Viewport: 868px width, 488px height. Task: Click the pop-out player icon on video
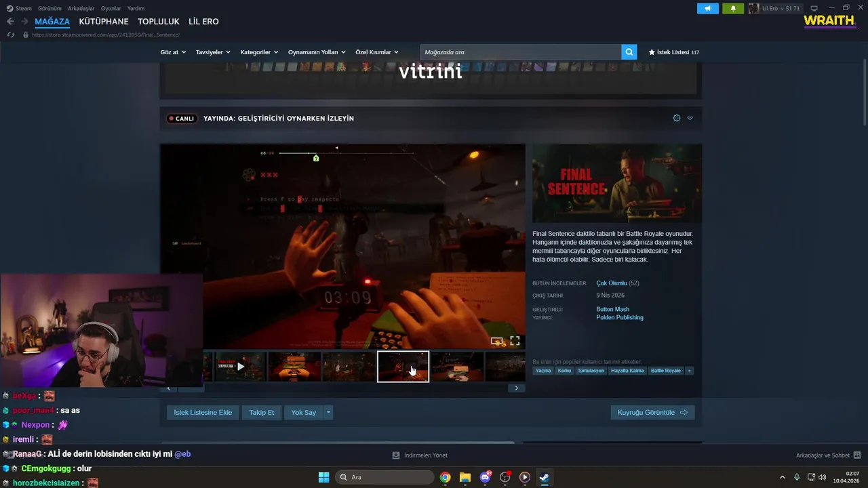point(497,341)
